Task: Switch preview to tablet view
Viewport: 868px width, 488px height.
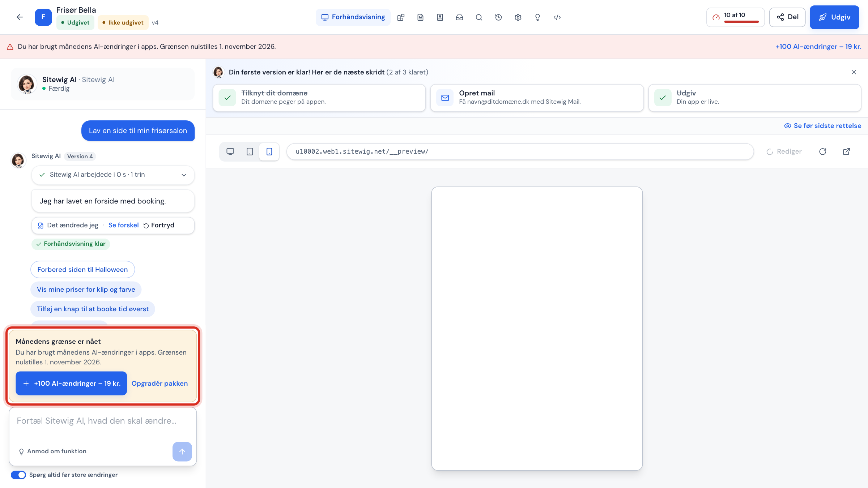Action: (x=250, y=151)
